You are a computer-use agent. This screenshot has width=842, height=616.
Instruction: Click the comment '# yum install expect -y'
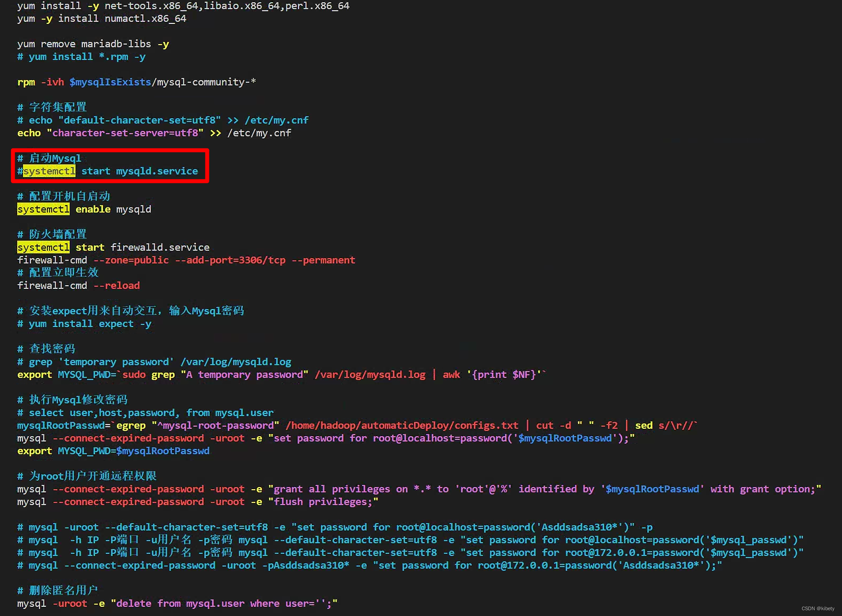84,324
